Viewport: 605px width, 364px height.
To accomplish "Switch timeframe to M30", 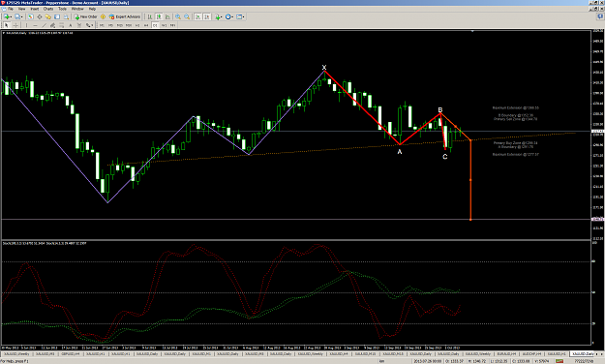I will click(129, 25).
